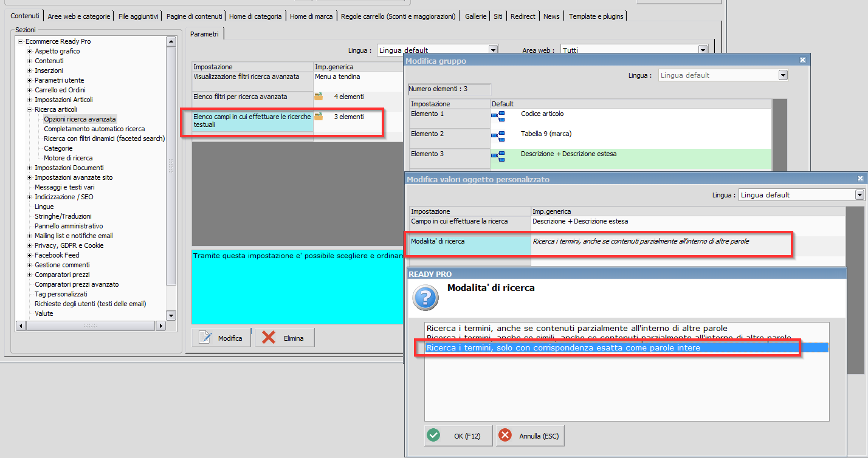The image size is (868, 458).
Task: Expand the Privacy, GDPR e Cookie node
Action: (x=29, y=245)
